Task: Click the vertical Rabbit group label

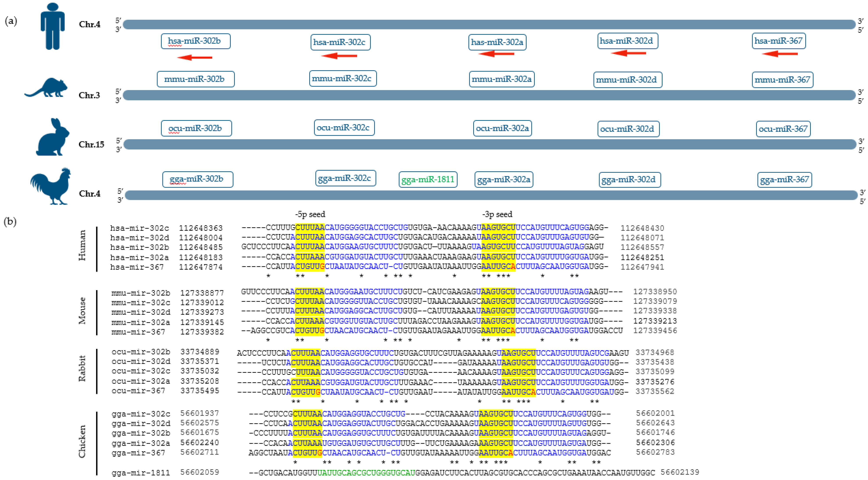Action: coord(82,368)
